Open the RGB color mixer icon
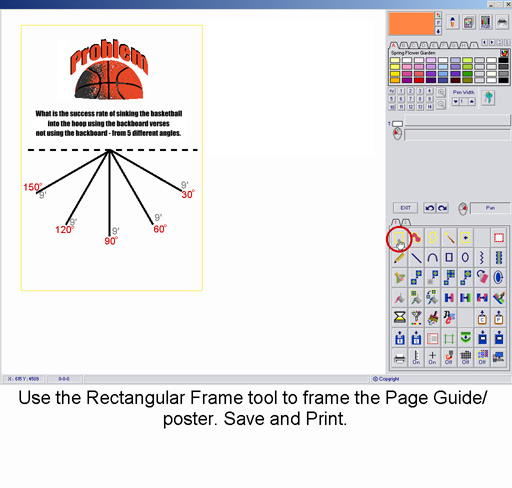Image resolution: width=512 pixels, height=488 pixels. click(485, 22)
